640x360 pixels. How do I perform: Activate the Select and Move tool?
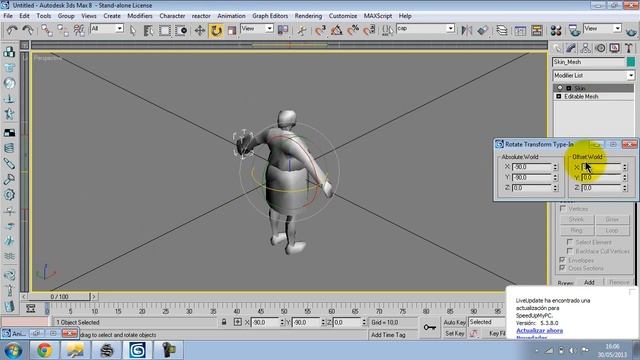coord(200,30)
